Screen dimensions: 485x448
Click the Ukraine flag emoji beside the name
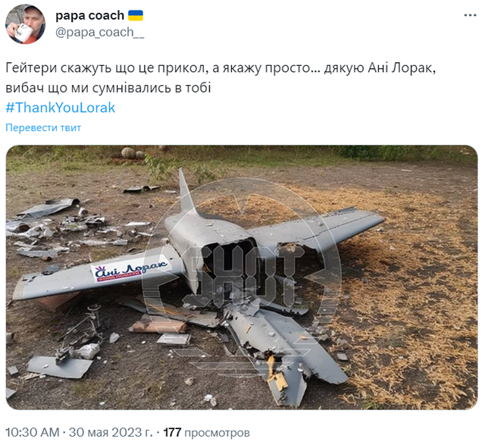coord(136,15)
